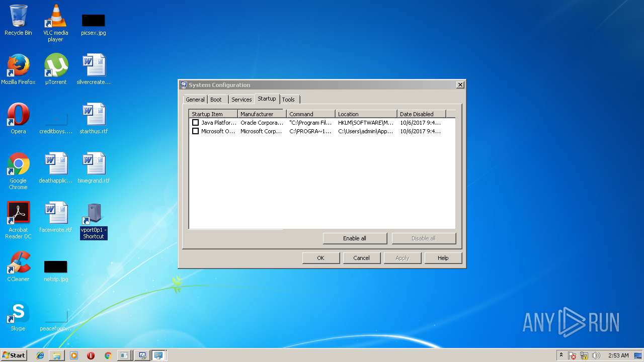Open the Start menu
Image resolution: width=644 pixels, height=362 pixels.
pyautogui.click(x=14, y=355)
